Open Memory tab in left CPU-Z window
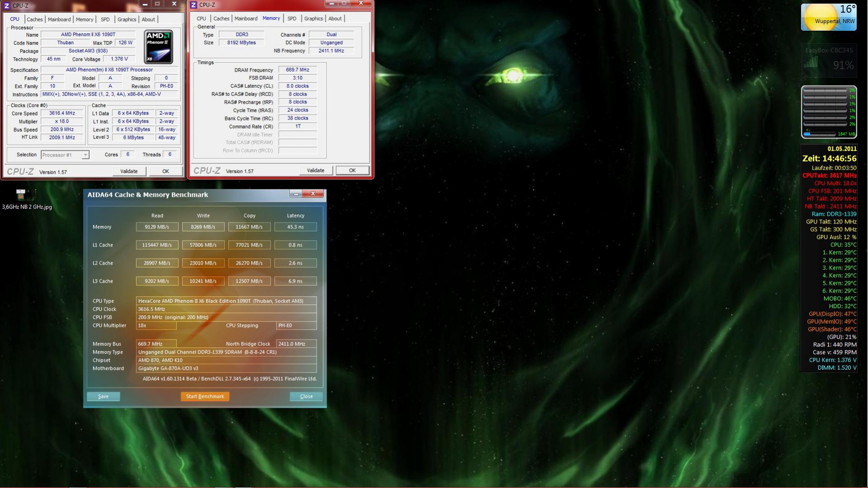 85,19
